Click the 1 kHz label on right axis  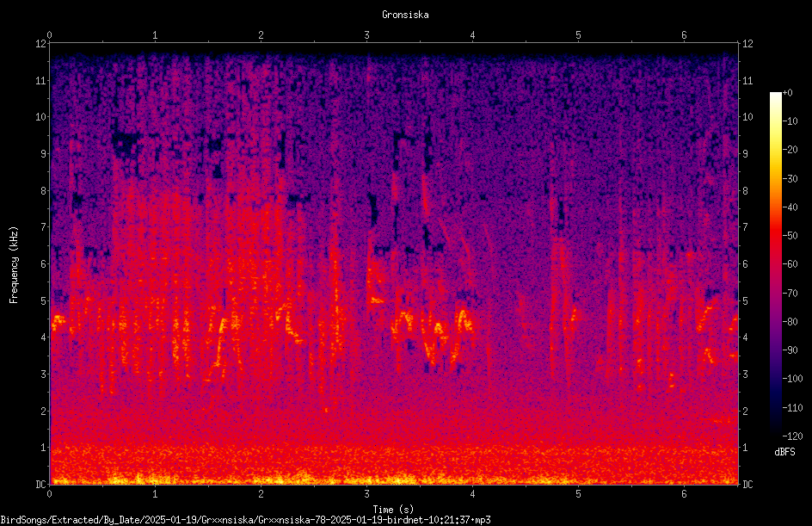coord(745,448)
